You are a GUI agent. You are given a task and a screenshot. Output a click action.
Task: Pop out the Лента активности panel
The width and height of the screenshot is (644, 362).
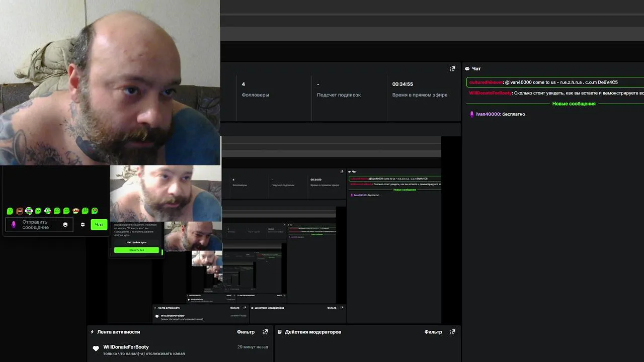coord(265,332)
